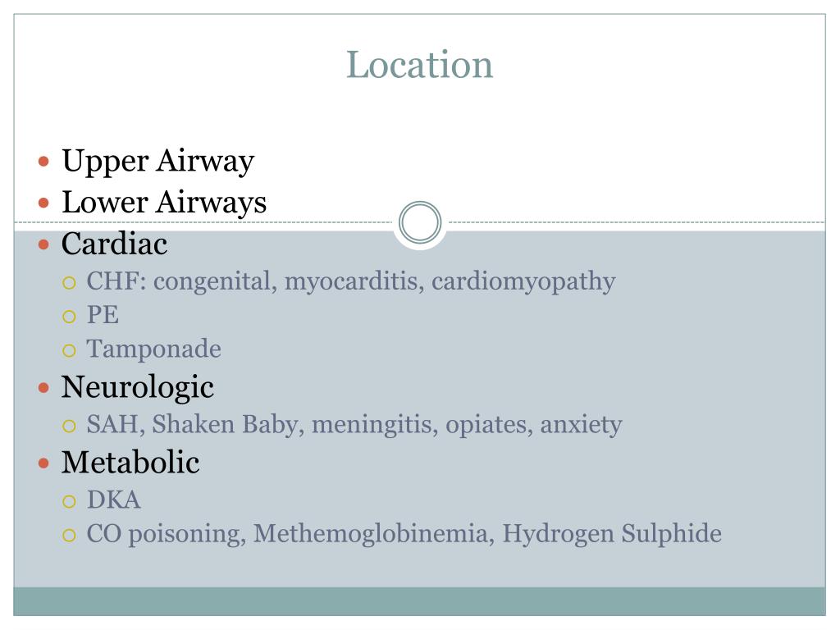Viewport: 840px width, 630px height.
Task: Click the Tamponade sub-bullet
Action: coord(153,349)
